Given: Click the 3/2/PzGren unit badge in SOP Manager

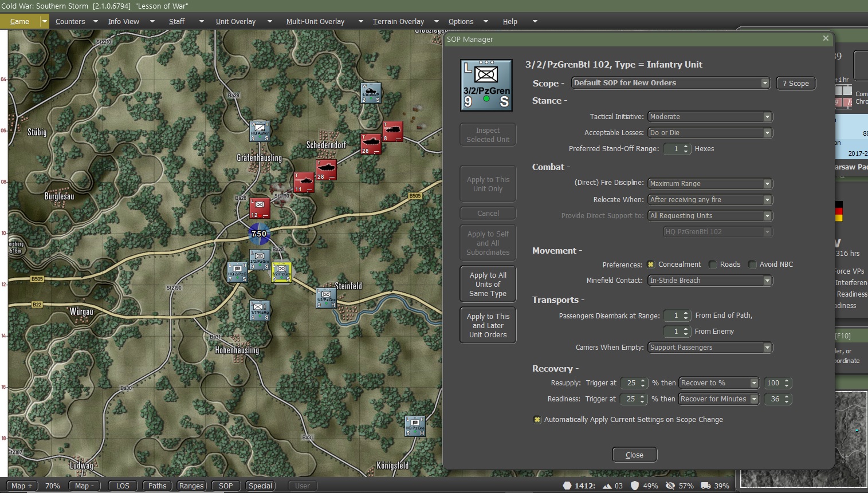Looking at the screenshot, I should (486, 85).
